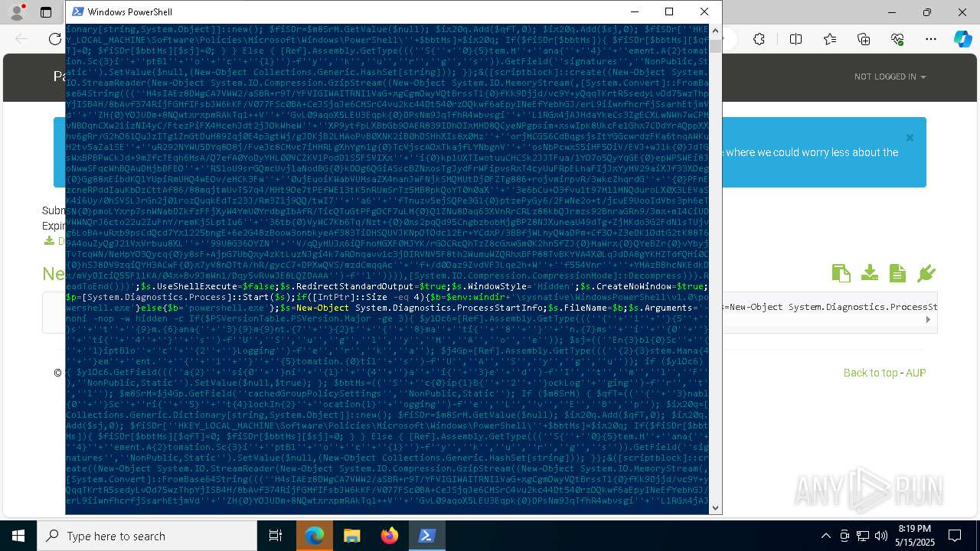Close the Windows PowerShell window
Image resolution: width=980 pixels, height=551 pixels.
click(x=704, y=11)
